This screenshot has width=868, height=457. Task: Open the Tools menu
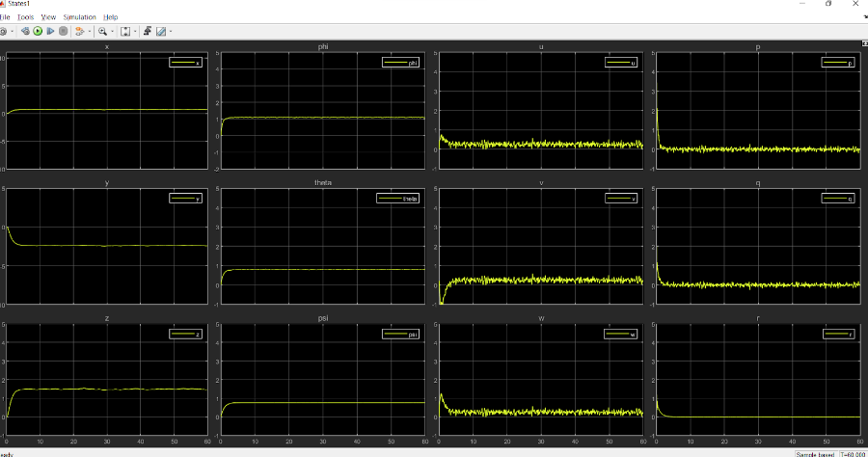click(x=25, y=16)
